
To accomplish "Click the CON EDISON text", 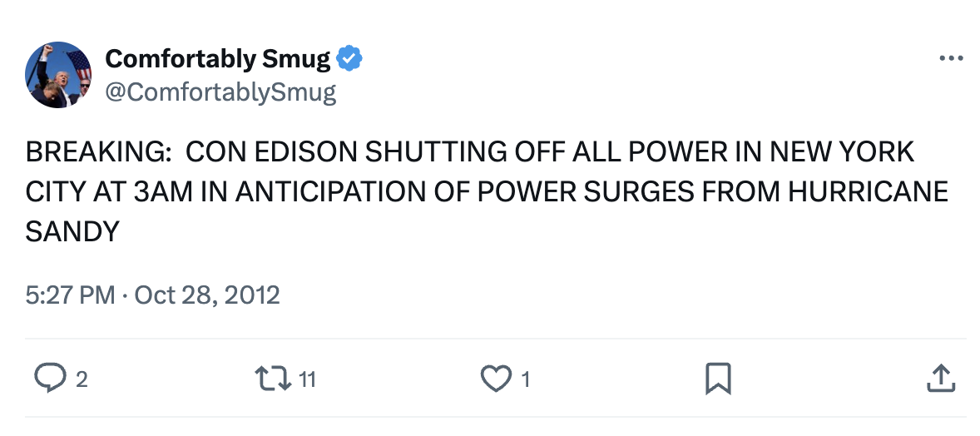I will click(x=272, y=152).
